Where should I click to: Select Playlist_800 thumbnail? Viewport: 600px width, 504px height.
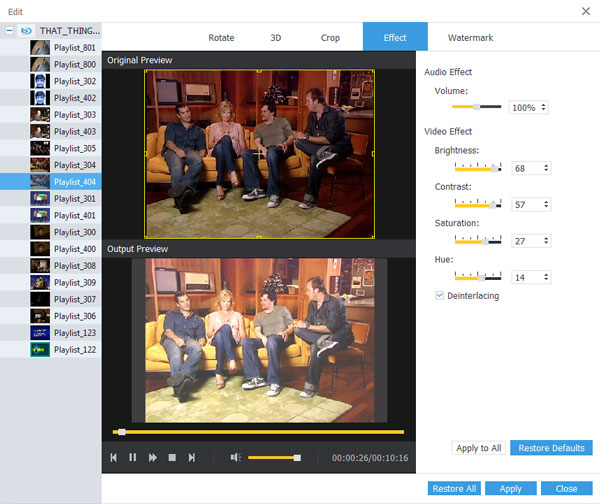[x=40, y=64]
